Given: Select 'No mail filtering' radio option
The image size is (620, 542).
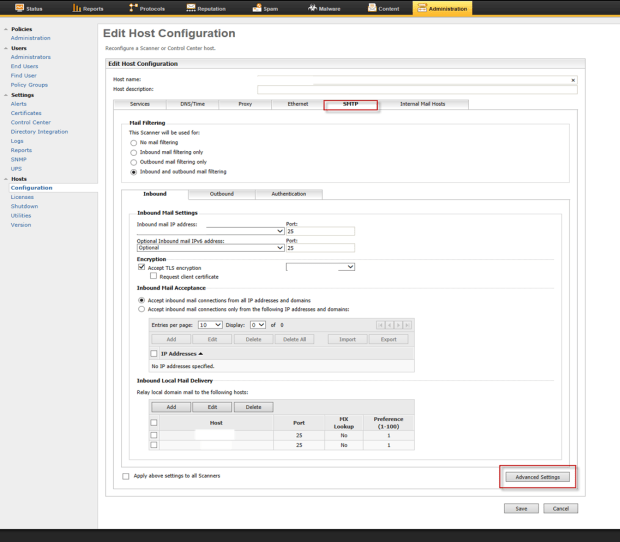Looking at the screenshot, I should point(134,143).
